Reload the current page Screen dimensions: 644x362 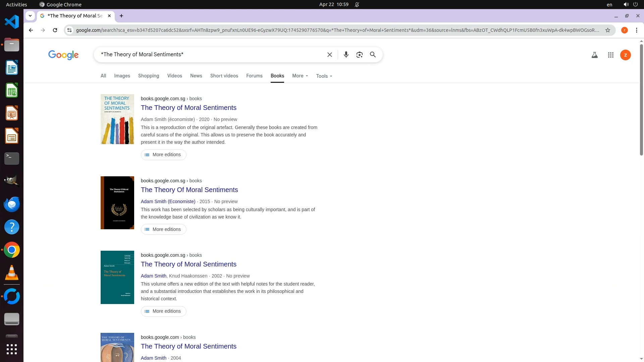tap(55, 30)
